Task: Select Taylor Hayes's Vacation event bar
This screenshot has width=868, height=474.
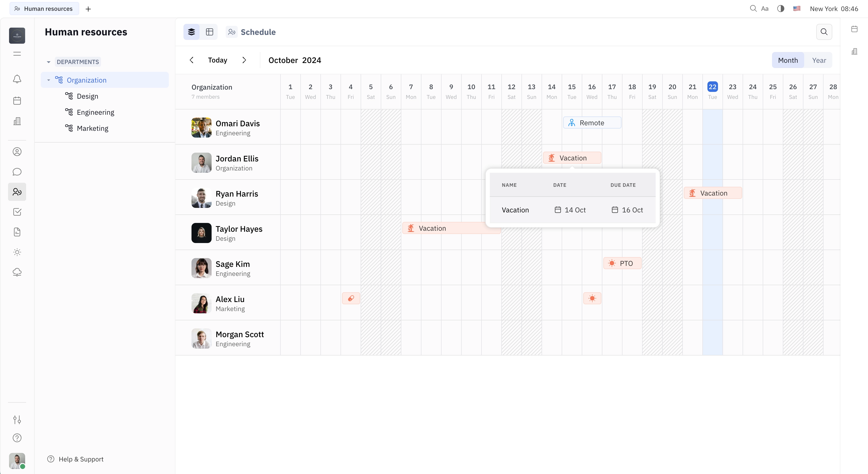Action: [x=452, y=228]
